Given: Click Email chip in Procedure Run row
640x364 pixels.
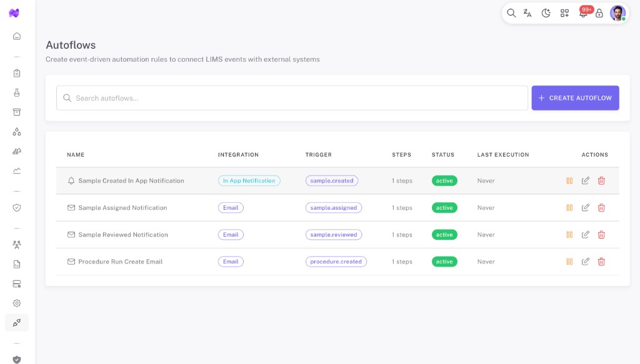Looking at the screenshot, I should [x=231, y=261].
